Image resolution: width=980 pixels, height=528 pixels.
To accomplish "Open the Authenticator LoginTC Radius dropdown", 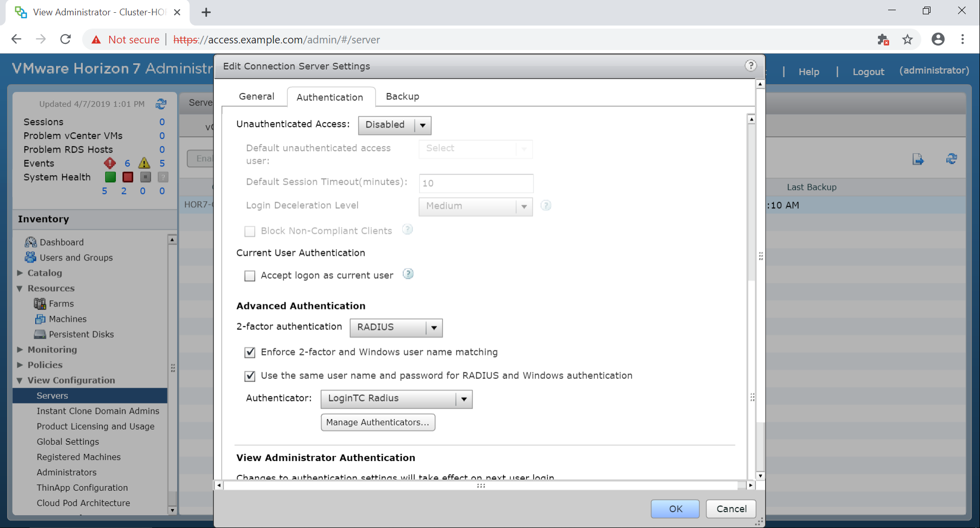I will (397, 399).
